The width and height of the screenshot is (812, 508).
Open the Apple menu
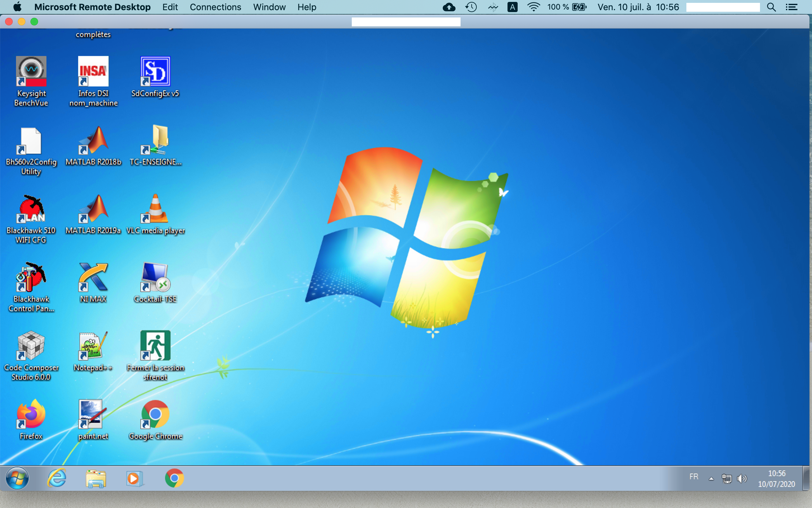click(x=17, y=7)
